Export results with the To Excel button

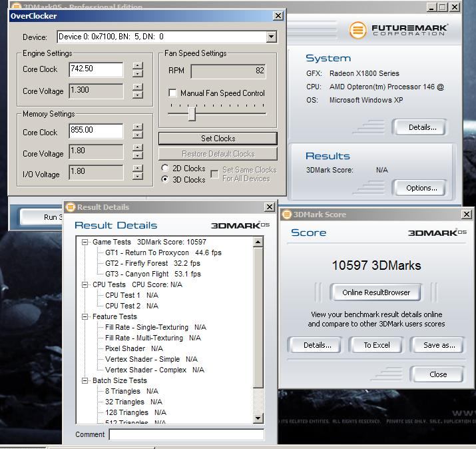[376, 345]
